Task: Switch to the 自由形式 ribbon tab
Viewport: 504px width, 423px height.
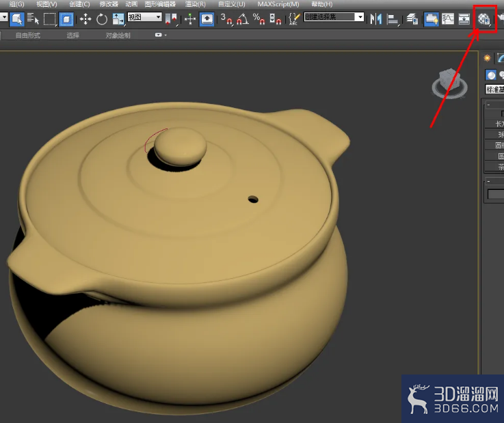Action: 28,36
